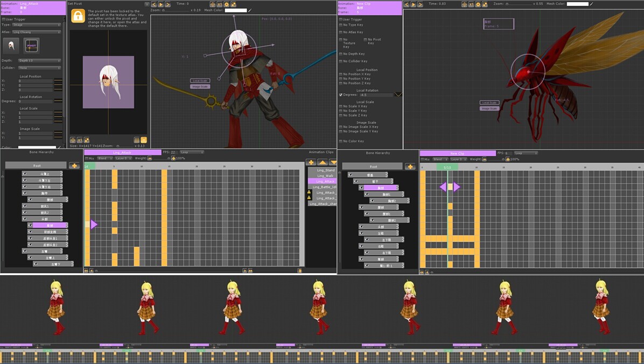
Task: Select the Ling_Walk animation clip
Action: (x=323, y=176)
